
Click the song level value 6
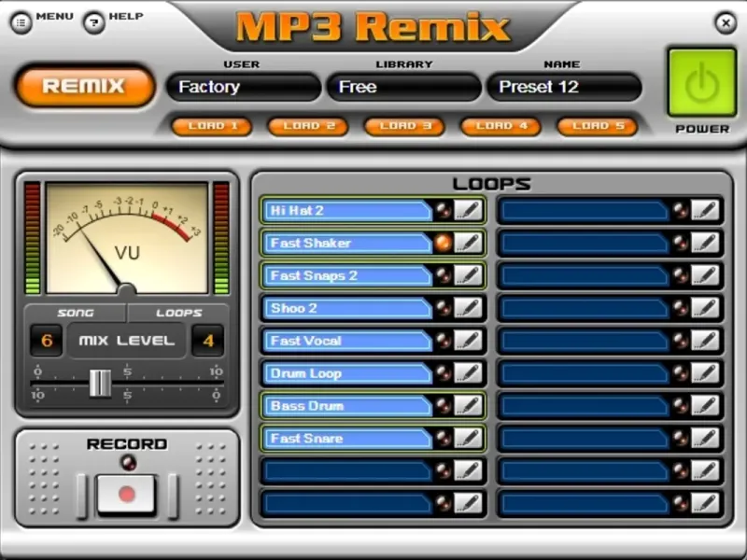(x=46, y=341)
